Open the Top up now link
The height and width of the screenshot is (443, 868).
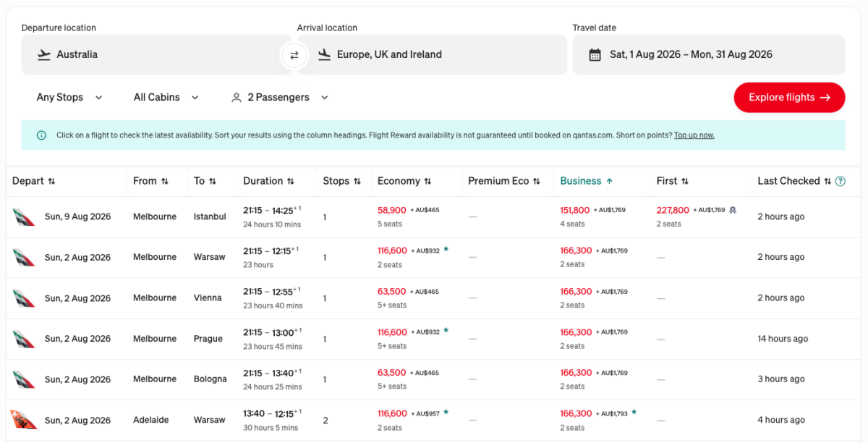pos(694,135)
